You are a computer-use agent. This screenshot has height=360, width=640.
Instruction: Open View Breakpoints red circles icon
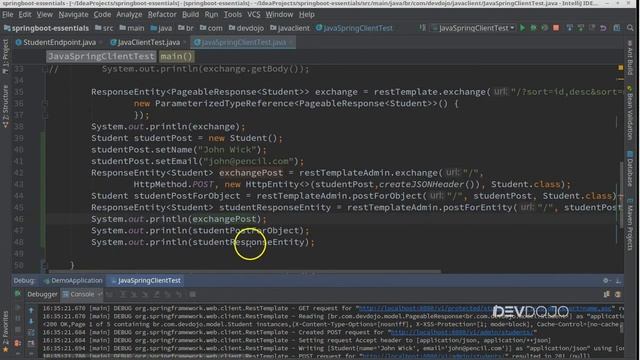click(x=18, y=343)
